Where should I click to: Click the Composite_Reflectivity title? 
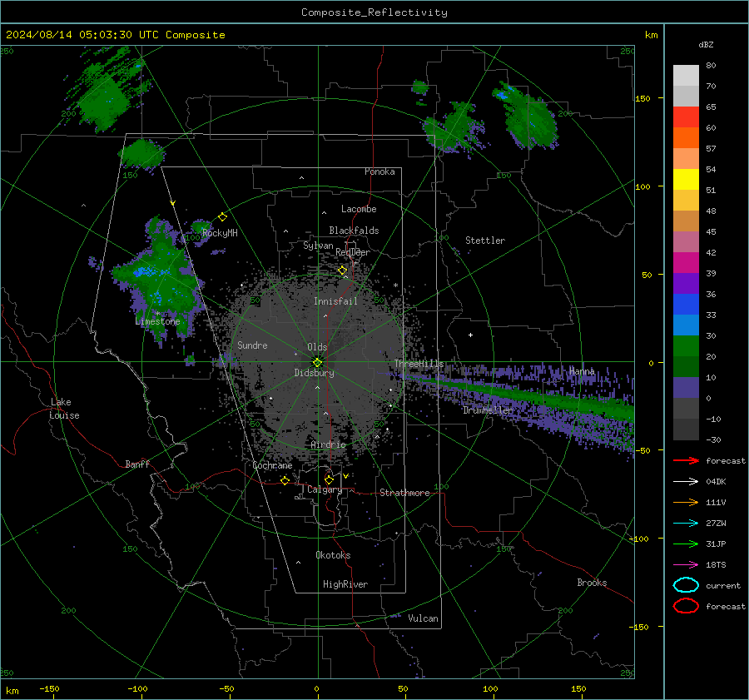(x=374, y=12)
